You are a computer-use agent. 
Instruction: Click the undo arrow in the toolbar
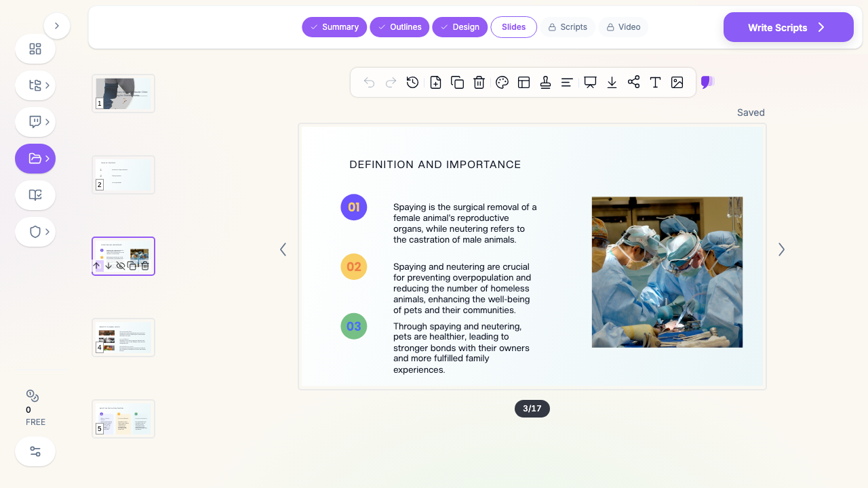(x=369, y=82)
